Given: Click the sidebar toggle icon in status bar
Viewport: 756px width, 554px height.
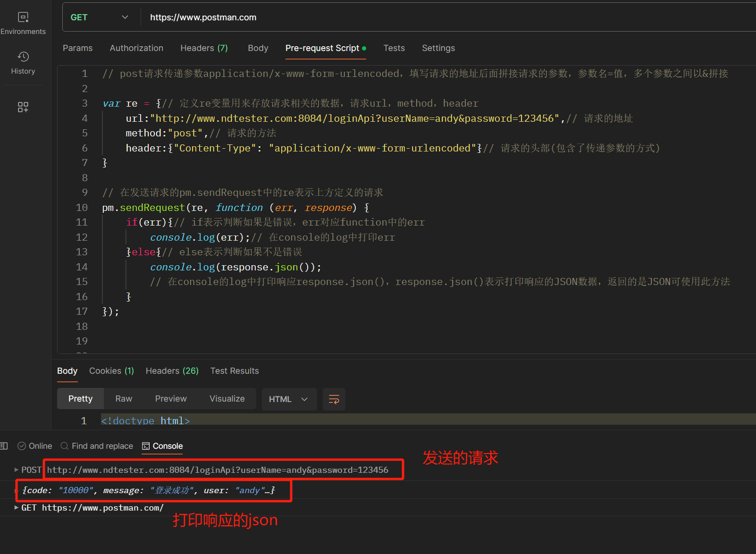Looking at the screenshot, I should (x=4, y=446).
